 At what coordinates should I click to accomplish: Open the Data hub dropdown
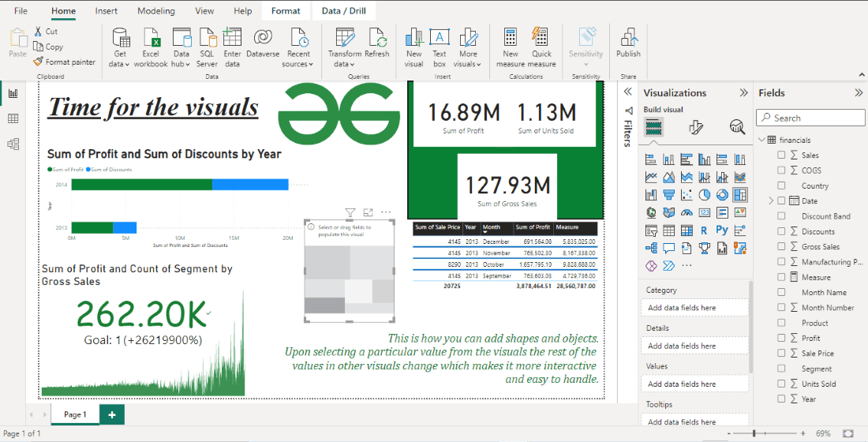pos(181,47)
